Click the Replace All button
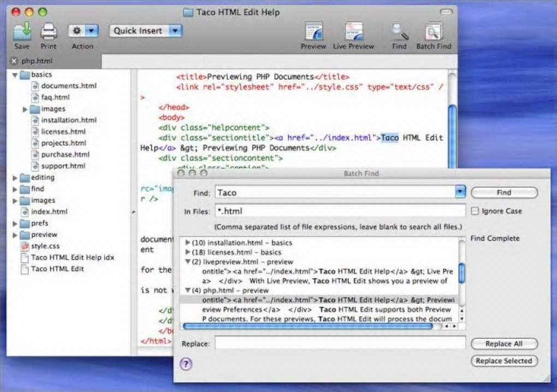 click(x=503, y=344)
